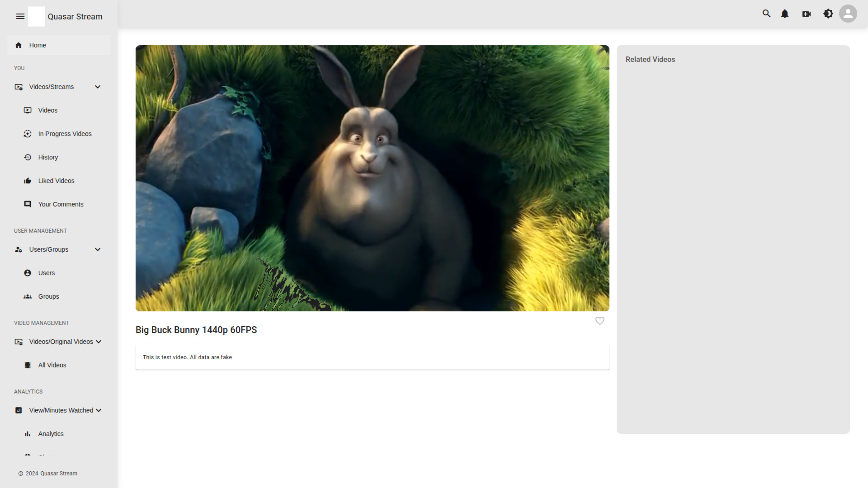Click the View/Minutes Watched chart icon
868x488 pixels.
18,410
